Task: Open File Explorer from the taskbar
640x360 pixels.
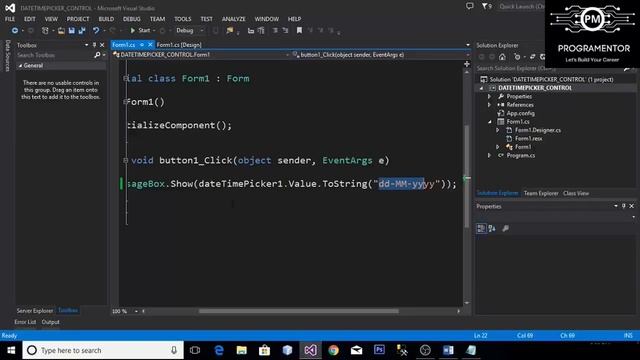Action: pyautogui.click(x=242, y=350)
